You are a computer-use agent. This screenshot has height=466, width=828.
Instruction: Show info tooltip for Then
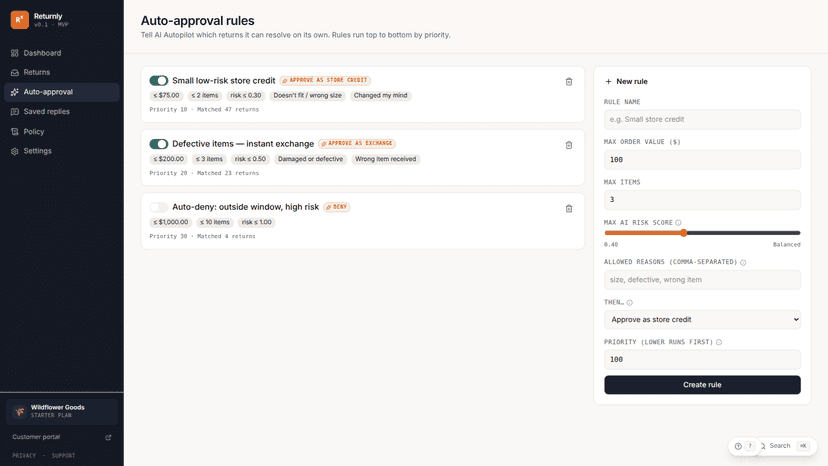coord(629,303)
